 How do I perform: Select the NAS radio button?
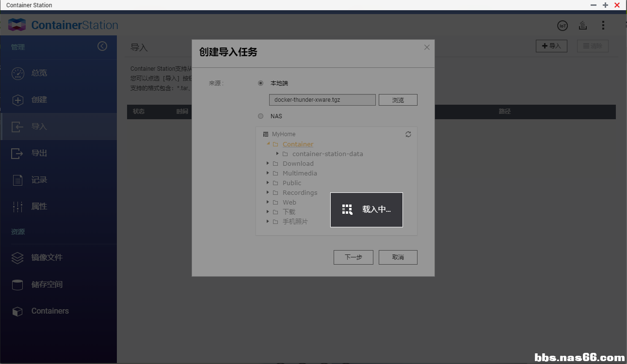[261, 116]
